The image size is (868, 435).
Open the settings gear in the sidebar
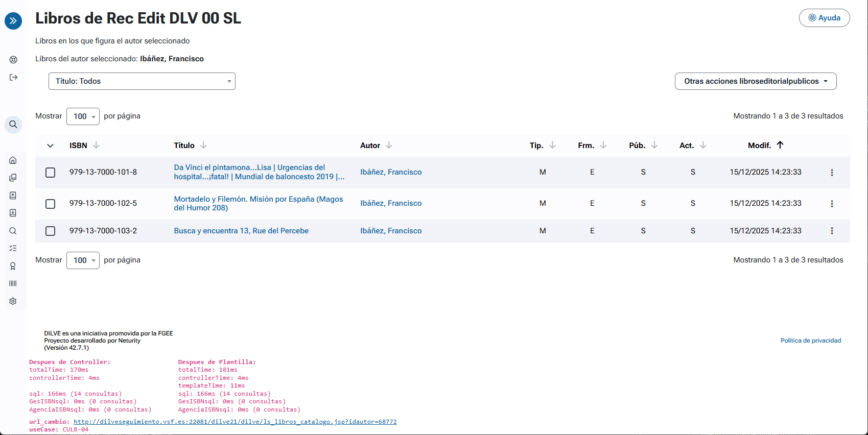click(13, 301)
